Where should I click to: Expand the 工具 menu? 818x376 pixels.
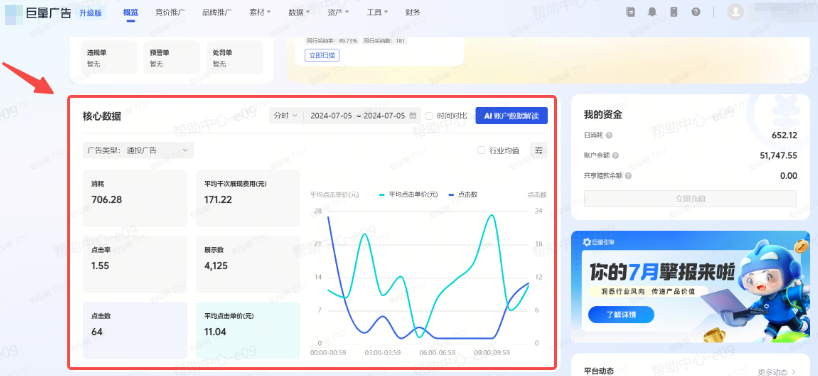click(x=377, y=12)
